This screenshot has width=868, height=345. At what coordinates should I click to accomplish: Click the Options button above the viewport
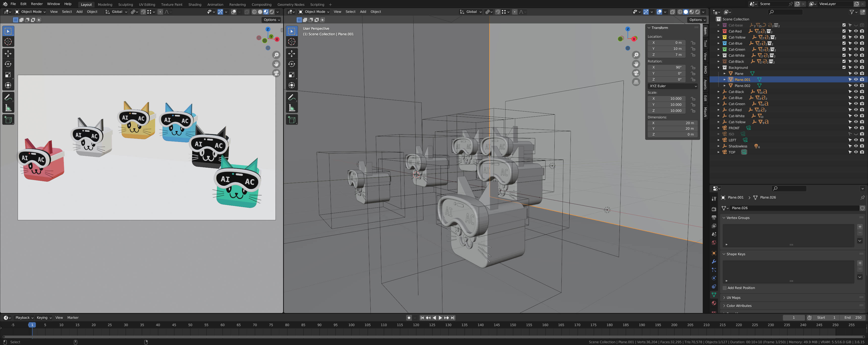(x=271, y=19)
